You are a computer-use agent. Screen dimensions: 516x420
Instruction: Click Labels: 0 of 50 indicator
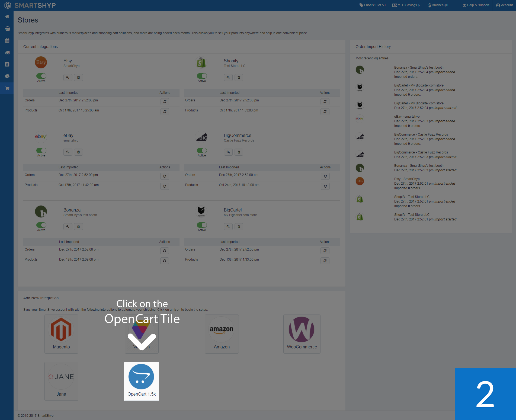372,5
